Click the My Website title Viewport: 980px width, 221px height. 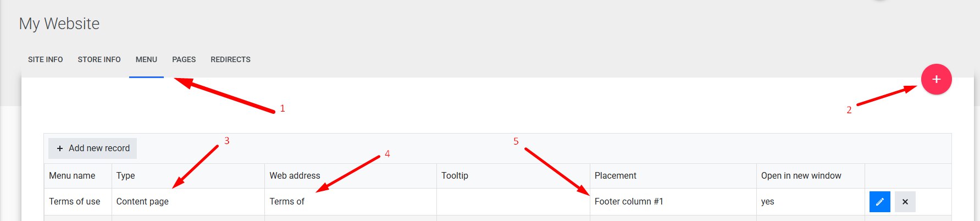click(59, 24)
